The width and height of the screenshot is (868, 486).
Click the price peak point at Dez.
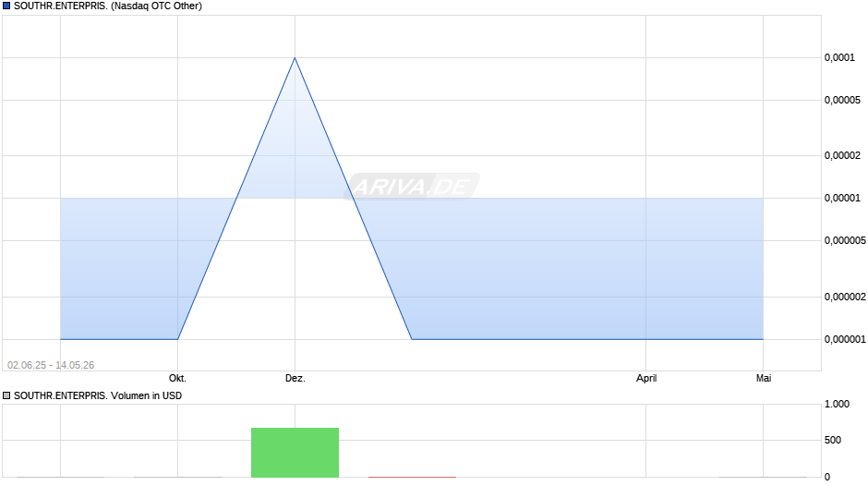pos(295,57)
